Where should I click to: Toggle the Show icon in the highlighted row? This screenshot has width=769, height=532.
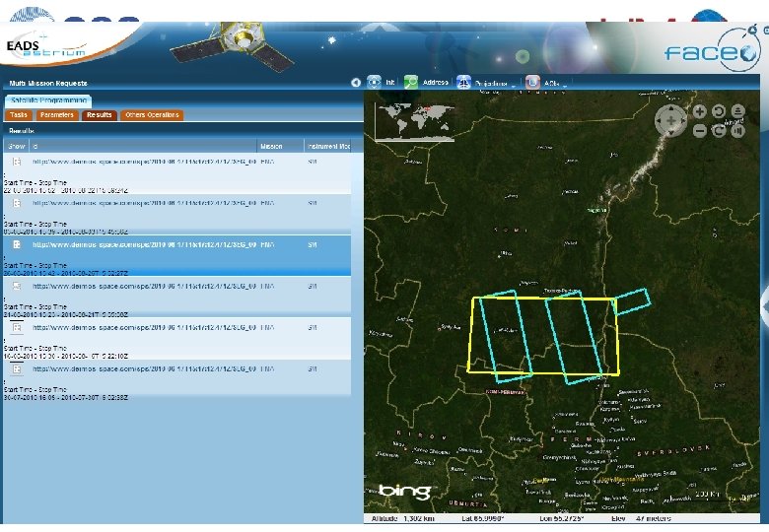pos(17,244)
